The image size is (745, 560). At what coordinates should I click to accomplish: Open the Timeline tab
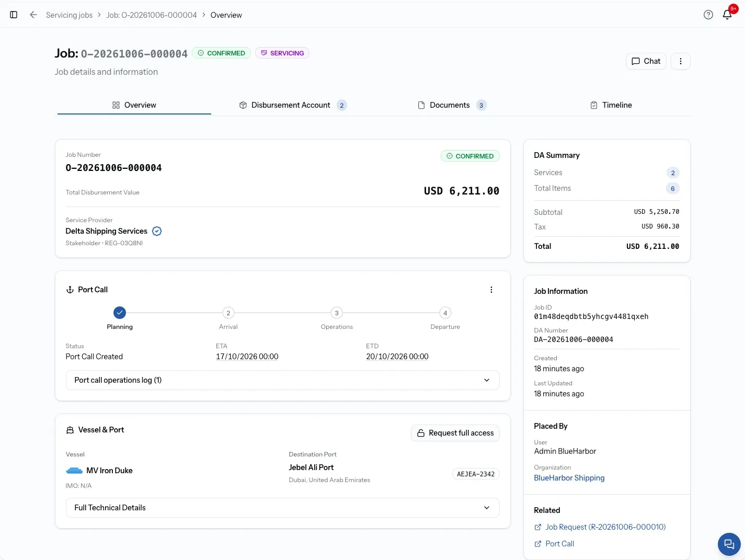(611, 105)
